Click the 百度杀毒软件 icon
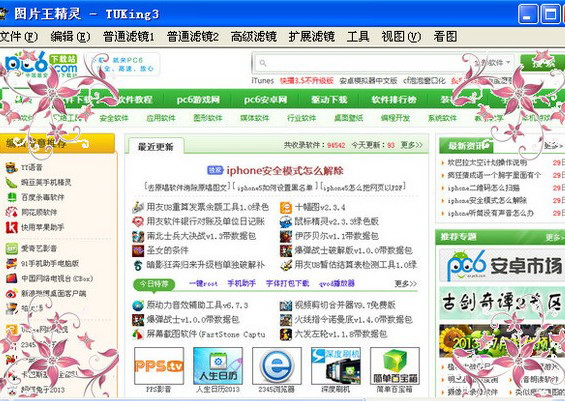Image resolution: width=565 pixels, height=401 pixels. [12, 197]
